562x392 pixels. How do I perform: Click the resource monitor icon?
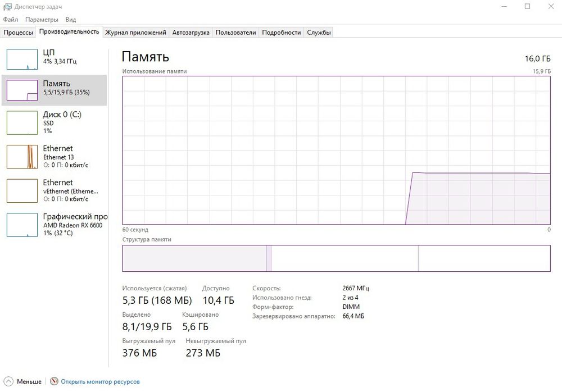point(54,381)
